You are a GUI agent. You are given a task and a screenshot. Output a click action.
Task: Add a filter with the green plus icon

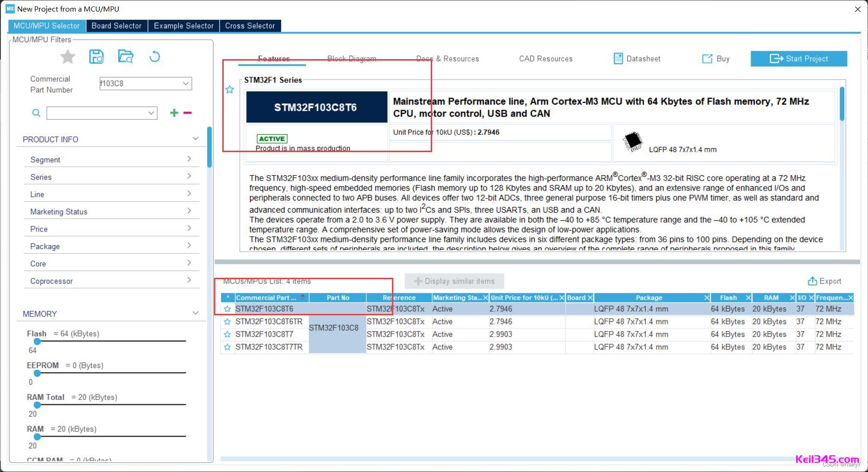[174, 113]
